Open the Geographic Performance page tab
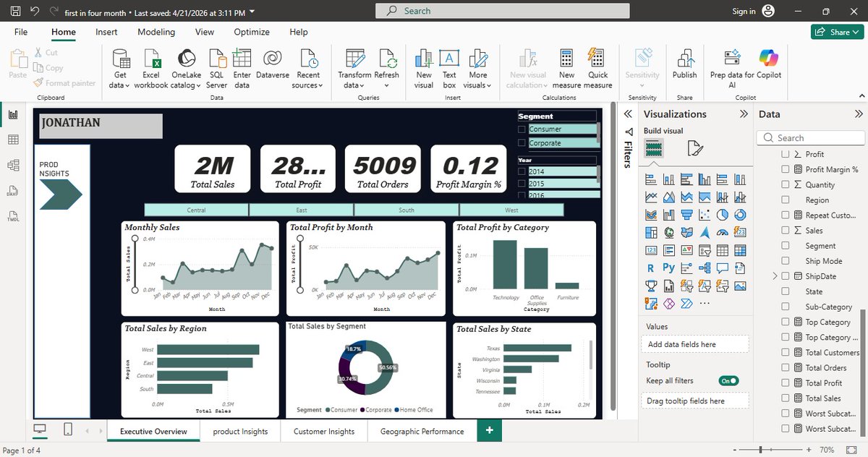The height and width of the screenshot is (457, 868). [x=422, y=431]
